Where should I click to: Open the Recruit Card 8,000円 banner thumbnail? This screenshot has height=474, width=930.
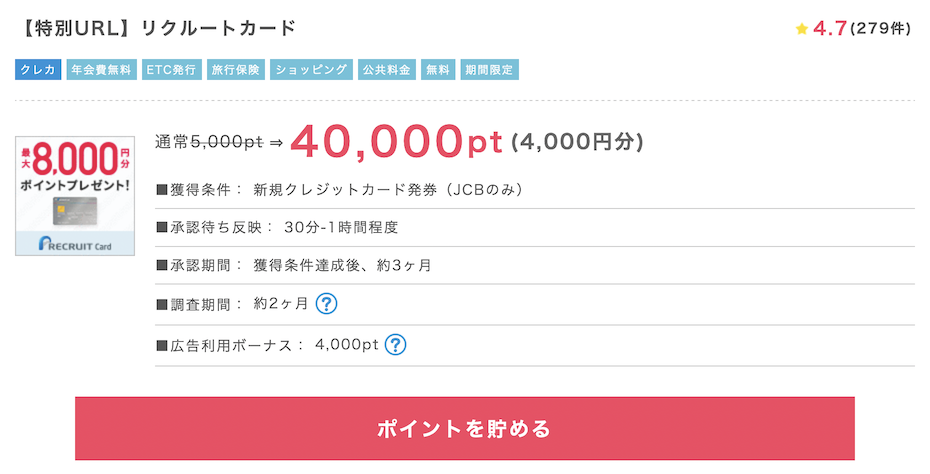tap(75, 196)
